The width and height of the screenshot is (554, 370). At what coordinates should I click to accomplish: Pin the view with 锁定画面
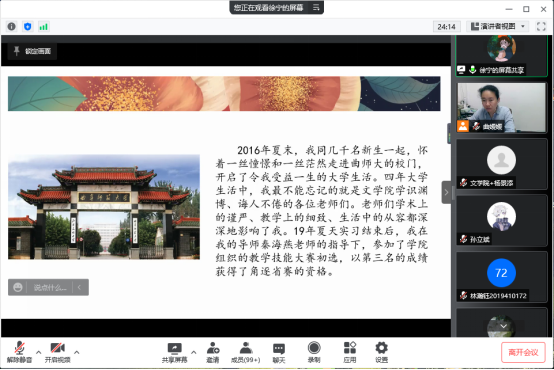pos(32,51)
